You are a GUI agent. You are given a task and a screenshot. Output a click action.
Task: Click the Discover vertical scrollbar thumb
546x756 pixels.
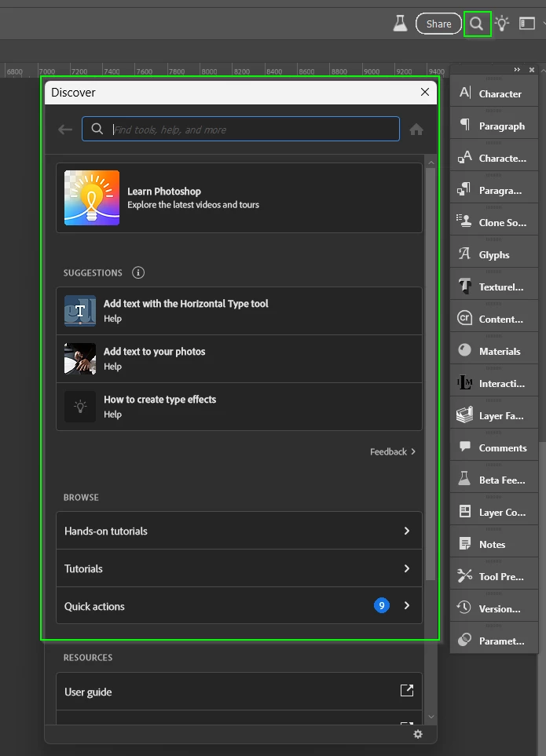[x=431, y=374]
